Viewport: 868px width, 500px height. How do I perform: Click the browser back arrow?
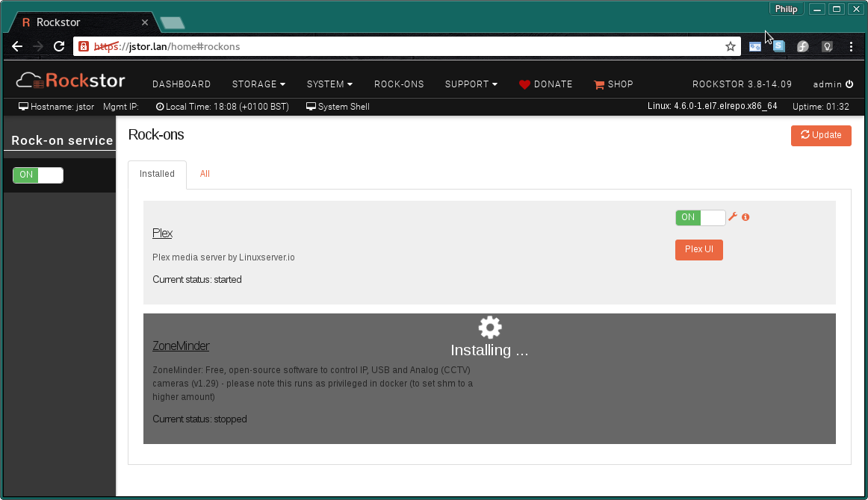17,46
